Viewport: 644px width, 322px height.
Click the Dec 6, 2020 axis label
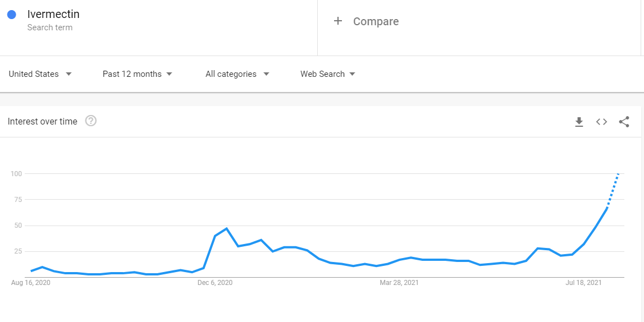pos(215,283)
